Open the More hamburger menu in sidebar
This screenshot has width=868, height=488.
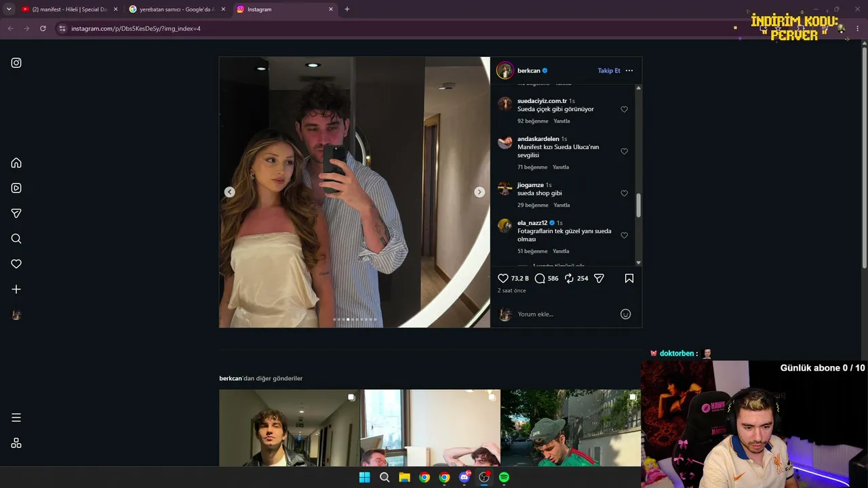[x=16, y=418]
